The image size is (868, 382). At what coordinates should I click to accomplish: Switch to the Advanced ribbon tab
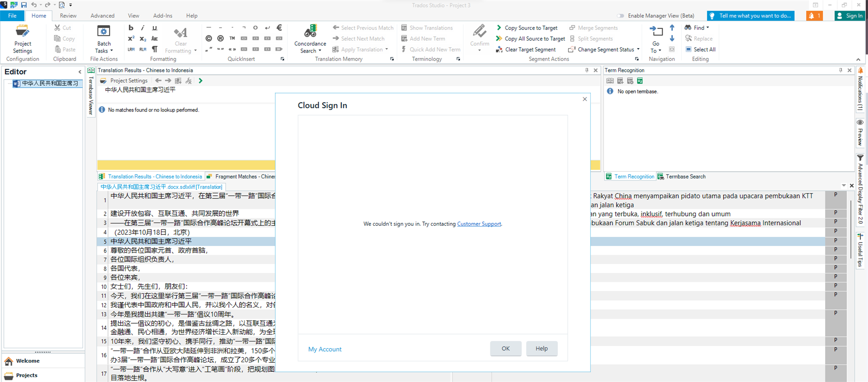[x=103, y=16]
